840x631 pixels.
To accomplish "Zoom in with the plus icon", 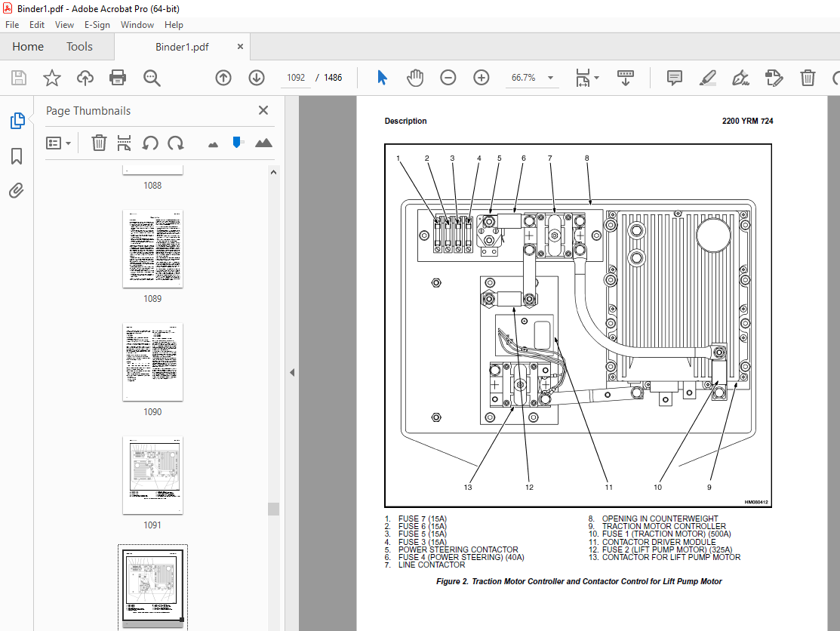I will (481, 78).
